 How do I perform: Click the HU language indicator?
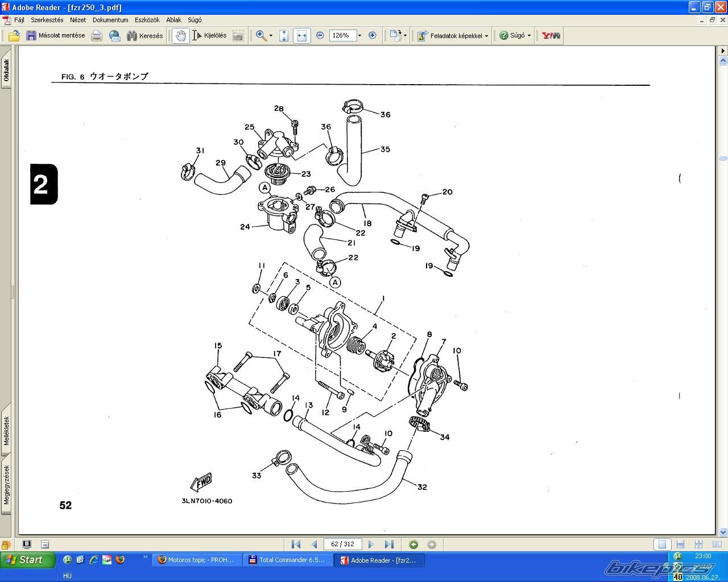(x=67, y=575)
